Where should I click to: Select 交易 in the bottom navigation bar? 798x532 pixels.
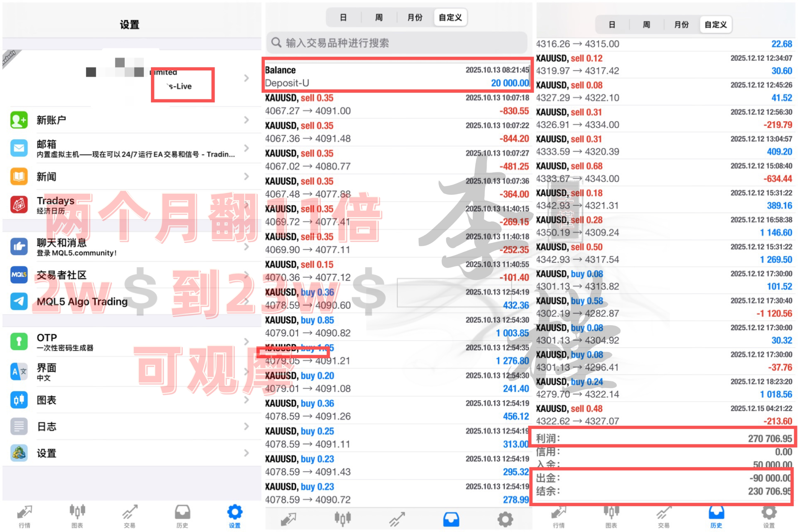[x=130, y=516]
